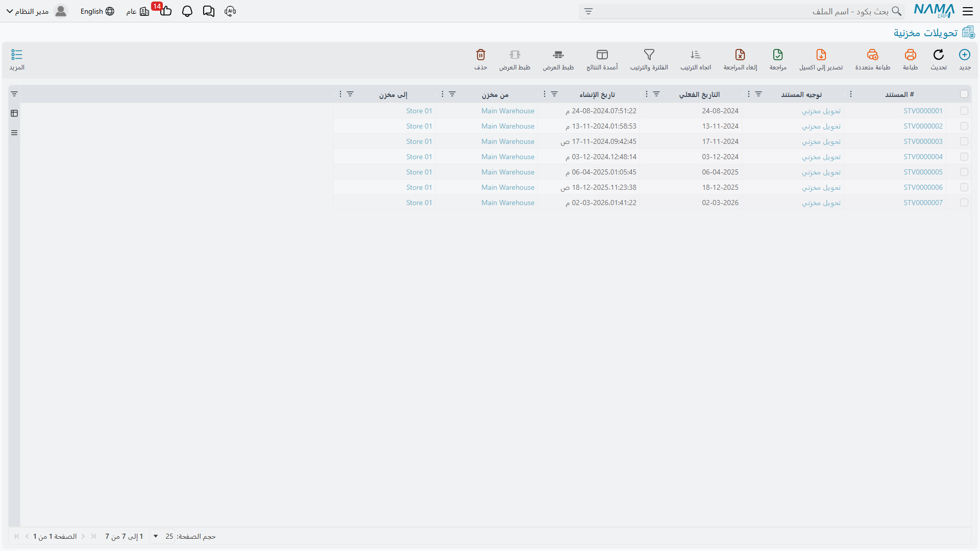Screen dimensions: 980x551
Task: Open multiple print (طباعة متعددة)
Action: click(872, 55)
